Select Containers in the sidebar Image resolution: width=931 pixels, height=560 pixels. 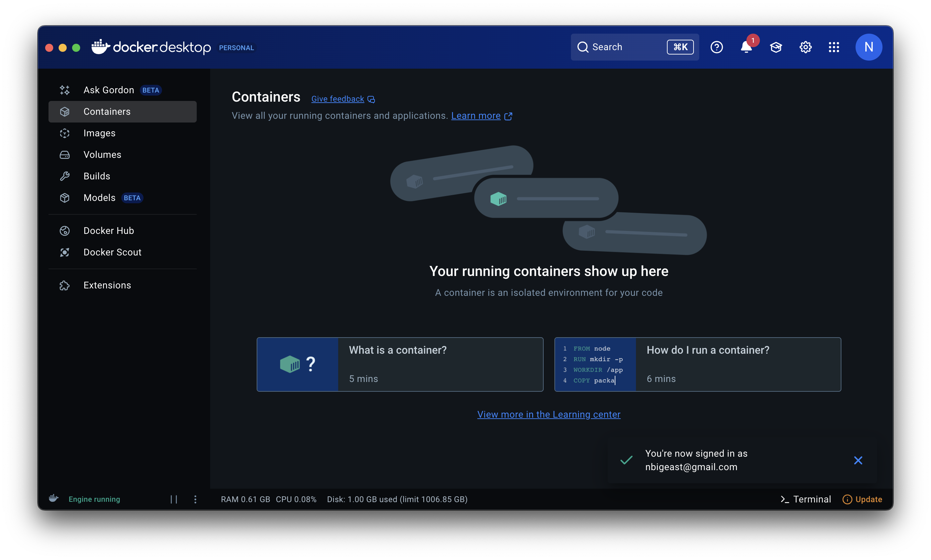pyautogui.click(x=122, y=111)
